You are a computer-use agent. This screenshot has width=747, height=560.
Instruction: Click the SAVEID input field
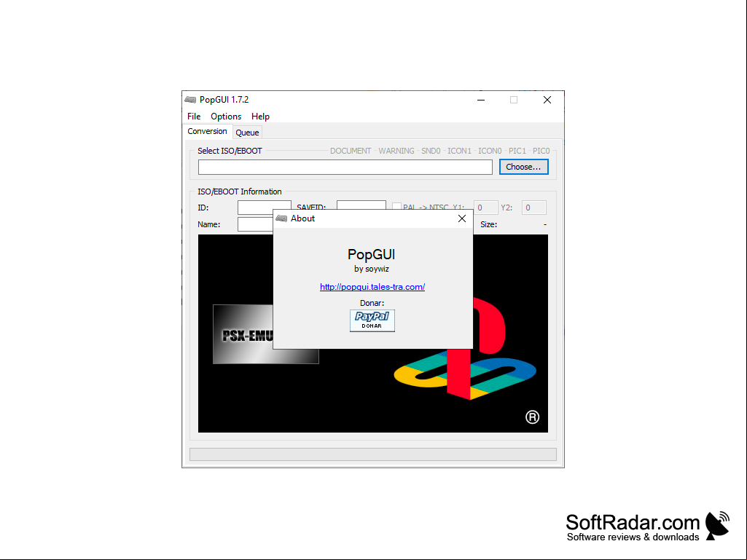[x=361, y=205]
